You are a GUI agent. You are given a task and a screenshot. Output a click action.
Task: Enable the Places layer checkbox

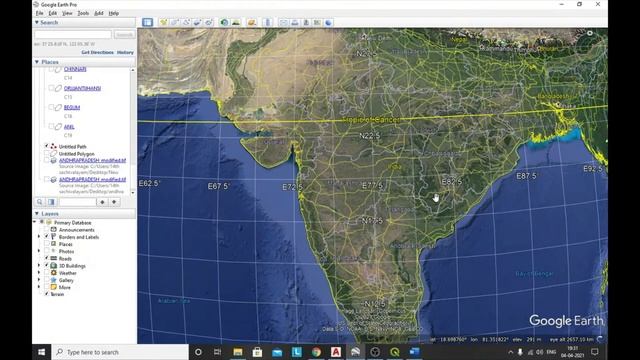click(47, 244)
